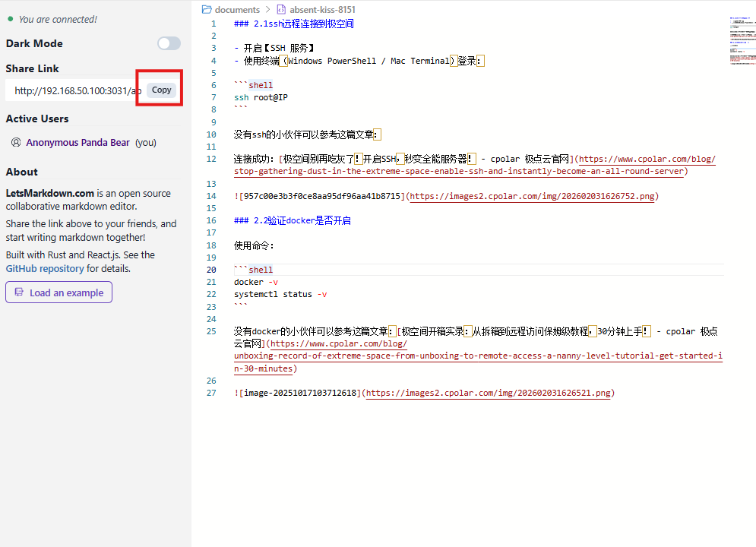Open the GitHub repository link

click(45, 268)
